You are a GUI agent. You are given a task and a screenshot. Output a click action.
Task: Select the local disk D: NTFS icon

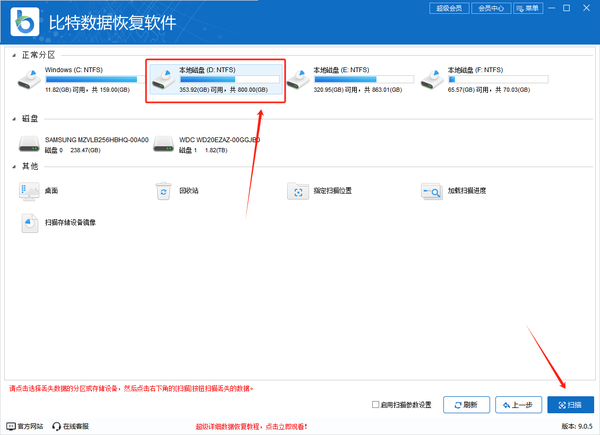point(164,80)
